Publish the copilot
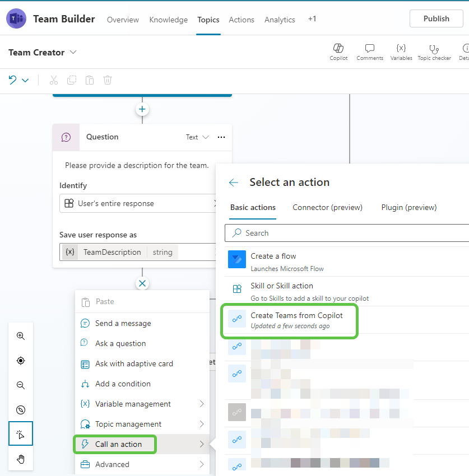 click(436, 18)
